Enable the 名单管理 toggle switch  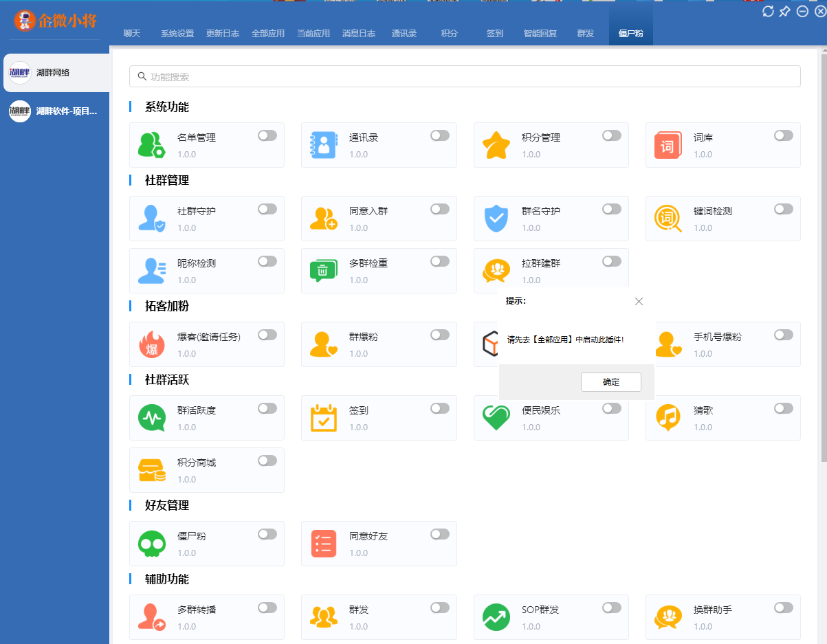[x=267, y=135]
